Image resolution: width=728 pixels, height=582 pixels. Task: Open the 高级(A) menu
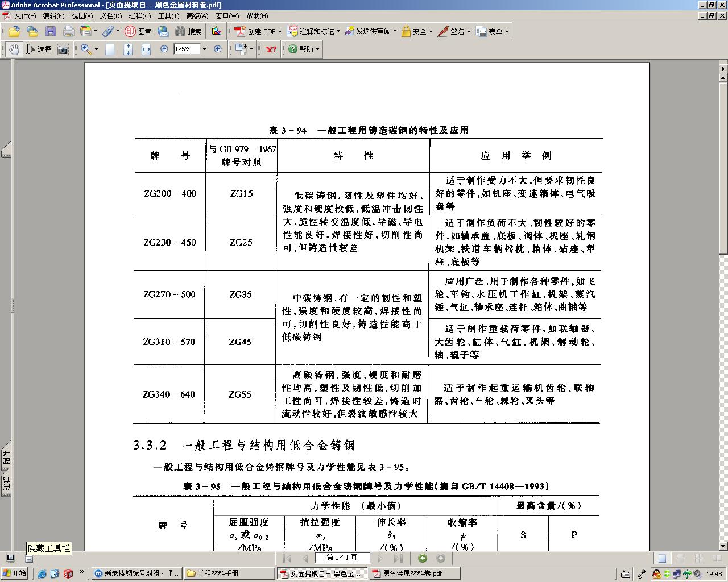point(197,16)
